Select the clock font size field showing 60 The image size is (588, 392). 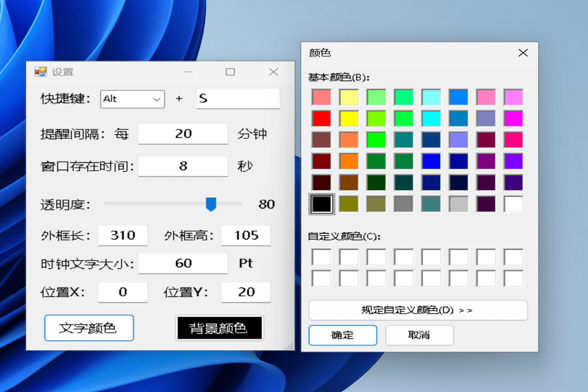tap(183, 264)
